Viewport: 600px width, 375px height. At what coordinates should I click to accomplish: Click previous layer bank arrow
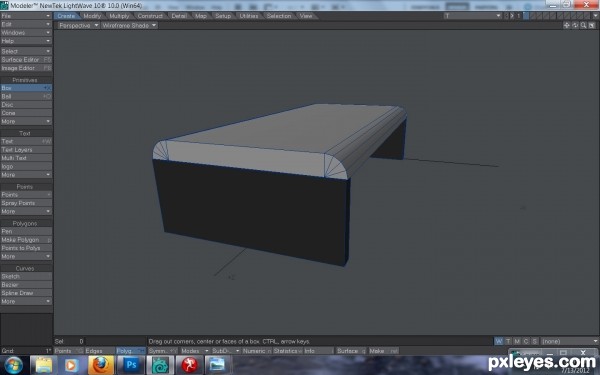pyautogui.click(x=506, y=16)
